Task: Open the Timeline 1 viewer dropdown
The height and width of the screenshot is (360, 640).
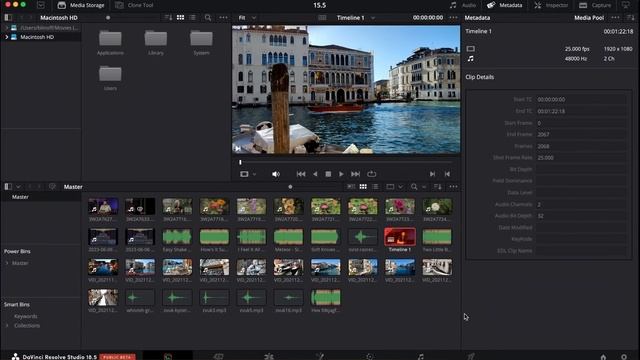Action: pyautogui.click(x=356, y=18)
